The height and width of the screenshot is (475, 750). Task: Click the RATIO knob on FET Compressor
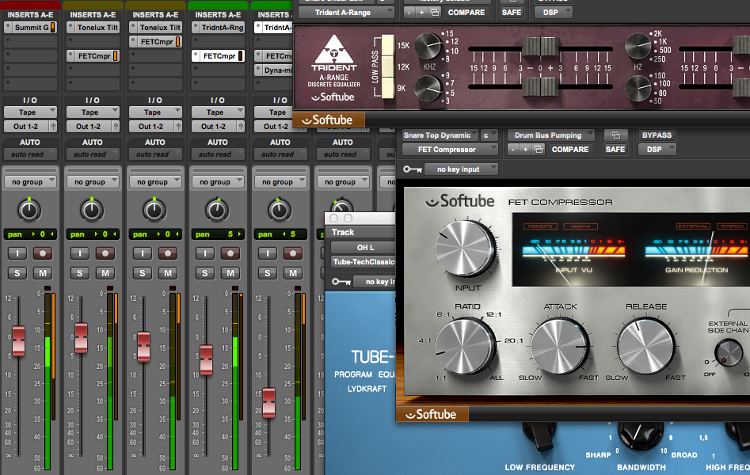point(465,346)
